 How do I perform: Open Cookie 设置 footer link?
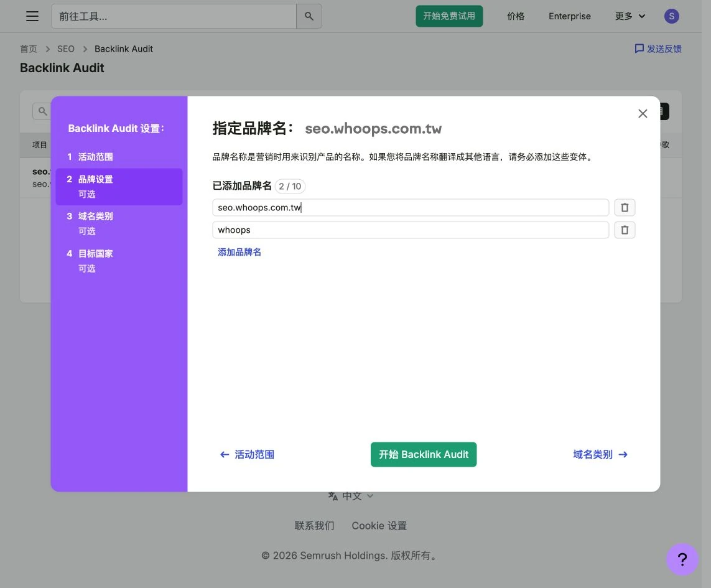[379, 526]
